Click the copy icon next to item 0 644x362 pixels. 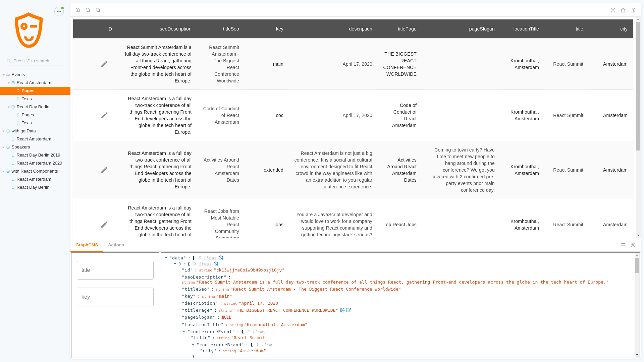216,264
